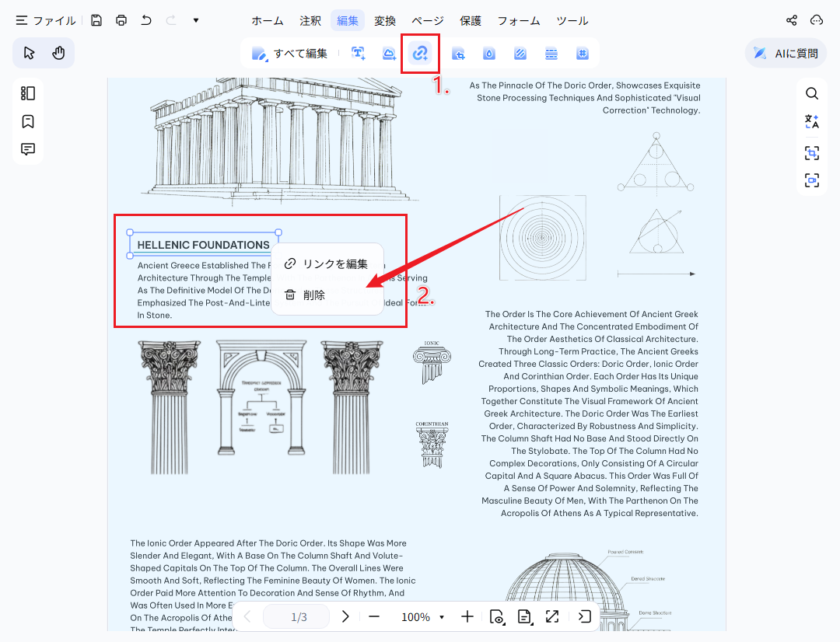Viewport: 840px width, 642px height.
Task: Click the CORINTHIAN column capital image
Action: 432,445
